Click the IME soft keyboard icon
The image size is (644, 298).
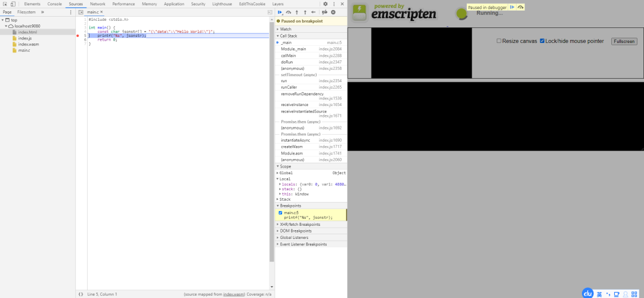tap(617, 294)
